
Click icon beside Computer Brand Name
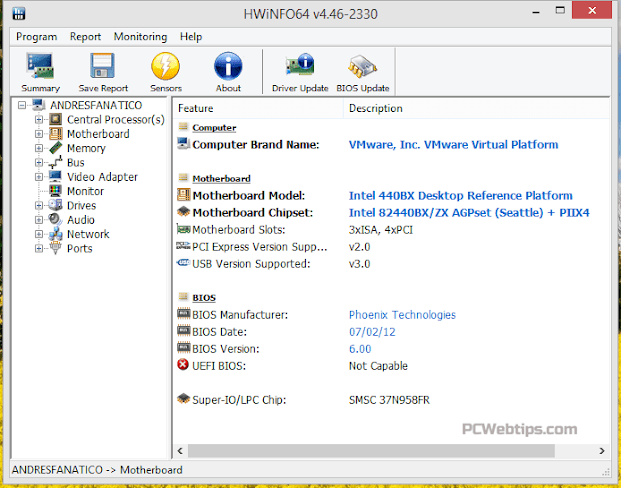pyautogui.click(x=183, y=143)
